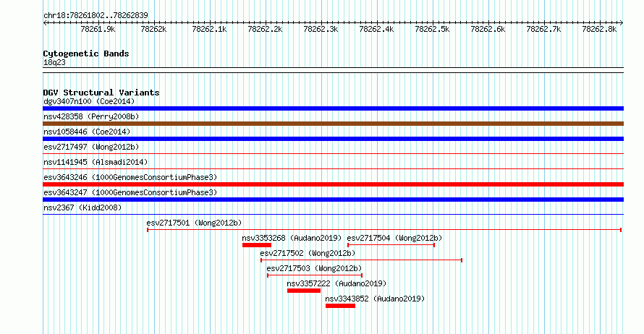
Task: Click the 18q23 cytogenetic band line
Action: point(333,70)
